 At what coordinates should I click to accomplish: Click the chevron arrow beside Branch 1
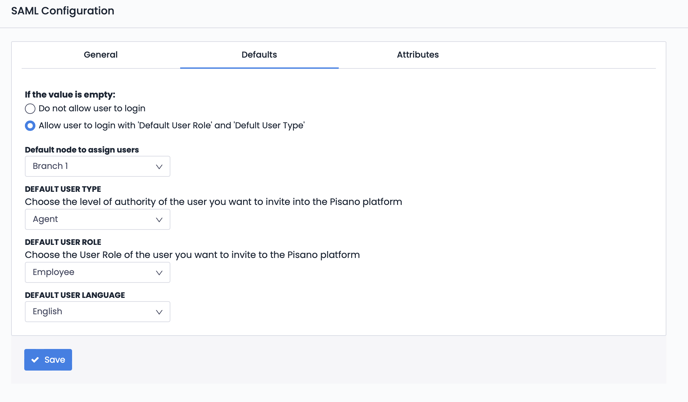tap(159, 167)
